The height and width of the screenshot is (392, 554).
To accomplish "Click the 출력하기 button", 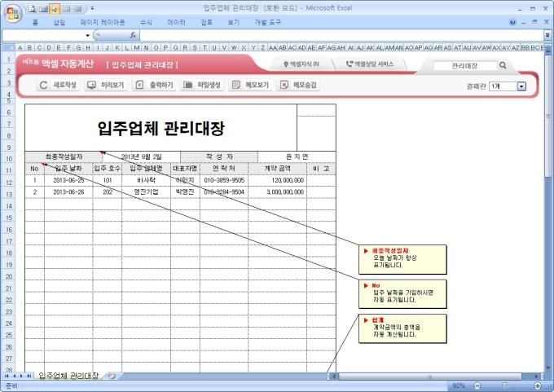I will point(155,85).
